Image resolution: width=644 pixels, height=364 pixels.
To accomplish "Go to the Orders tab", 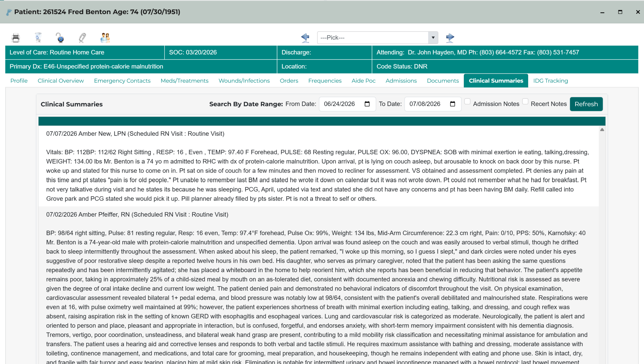I will (289, 81).
